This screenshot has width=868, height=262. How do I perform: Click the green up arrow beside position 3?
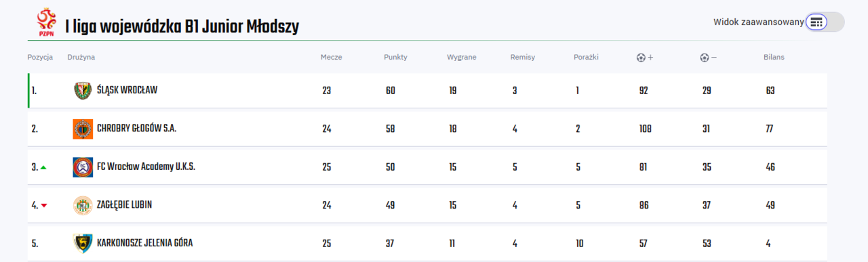(43, 167)
